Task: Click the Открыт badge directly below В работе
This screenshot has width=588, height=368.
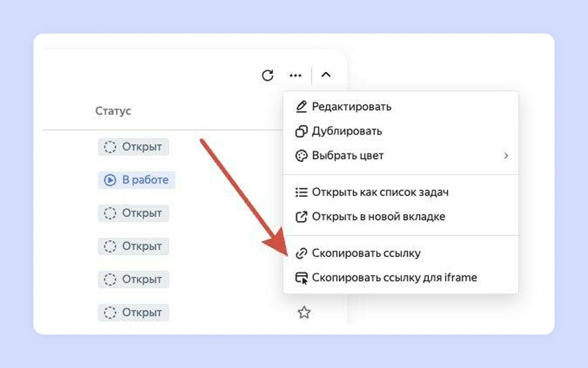Action: click(133, 213)
